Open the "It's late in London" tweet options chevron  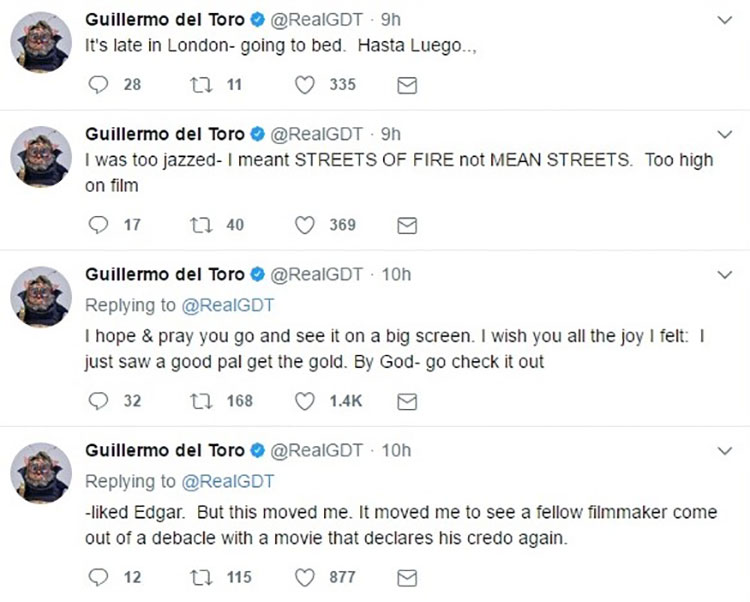tap(726, 20)
